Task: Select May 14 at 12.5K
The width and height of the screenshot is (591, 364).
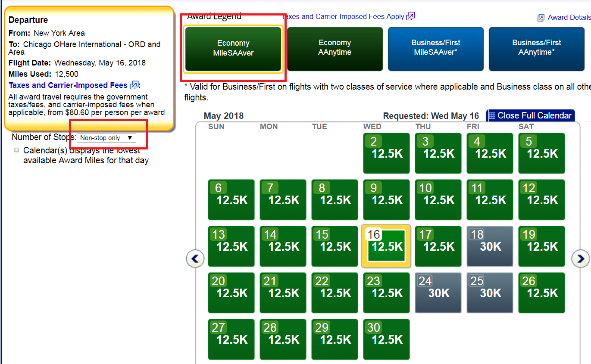Action: [x=283, y=246]
